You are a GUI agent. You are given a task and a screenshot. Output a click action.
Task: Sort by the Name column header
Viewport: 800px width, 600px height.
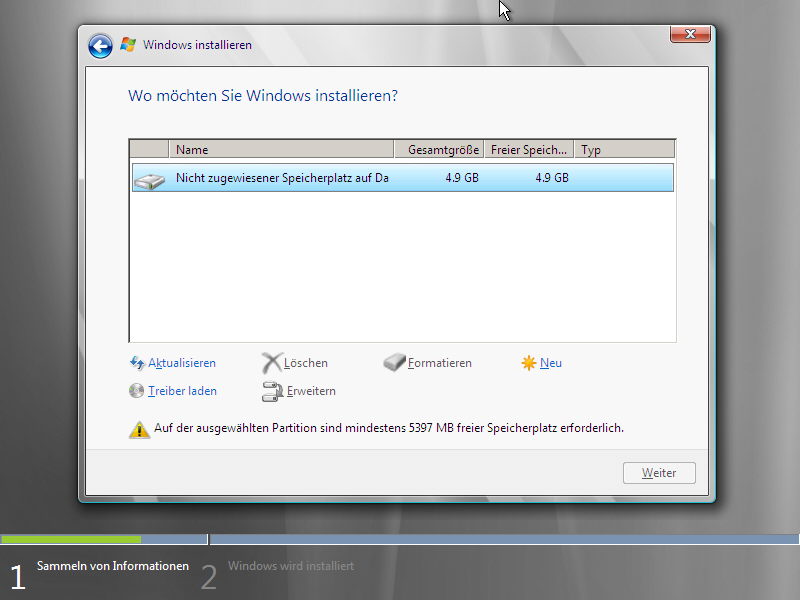pyautogui.click(x=281, y=149)
